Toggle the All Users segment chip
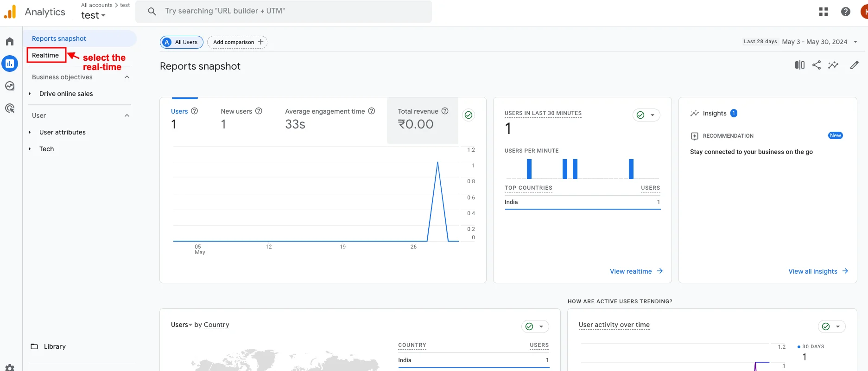The image size is (868, 371). (x=182, y=42)
